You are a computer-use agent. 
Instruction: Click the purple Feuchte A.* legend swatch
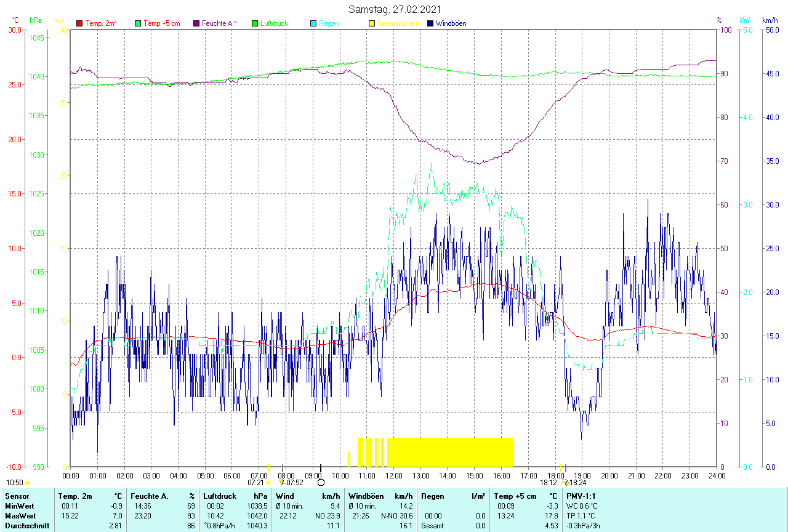coord(196,23)
